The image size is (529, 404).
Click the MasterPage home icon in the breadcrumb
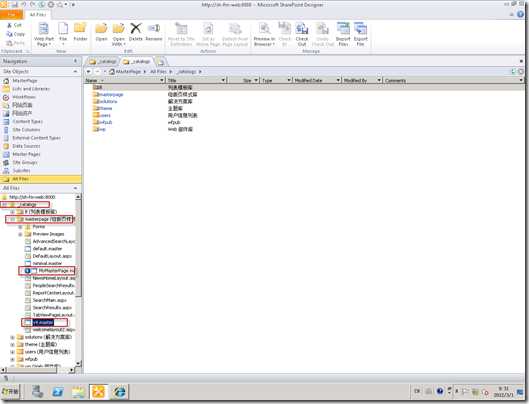pos(111,72)
